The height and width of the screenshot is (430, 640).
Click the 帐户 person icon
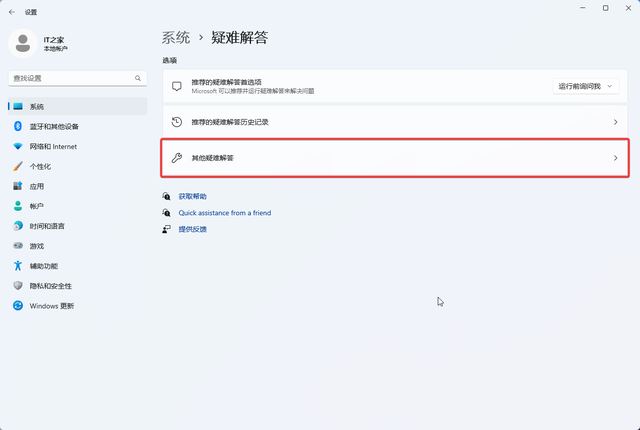pos(18,206)
